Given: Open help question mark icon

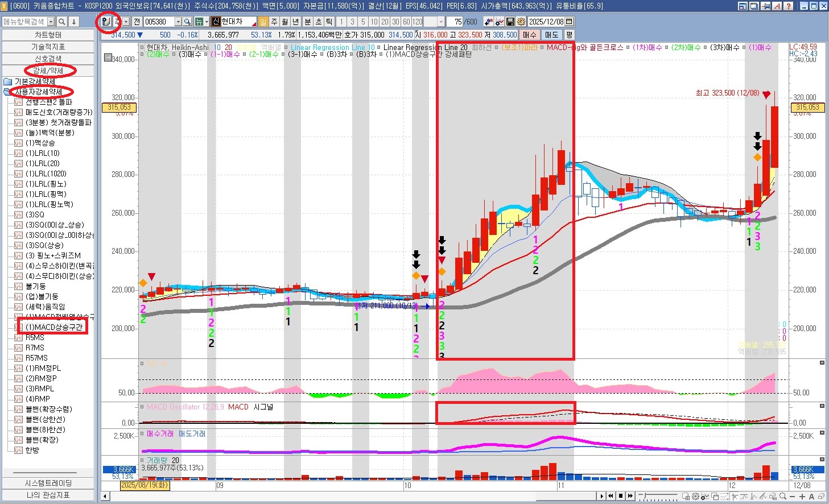Looking at the screenshot, I should 788,6.
